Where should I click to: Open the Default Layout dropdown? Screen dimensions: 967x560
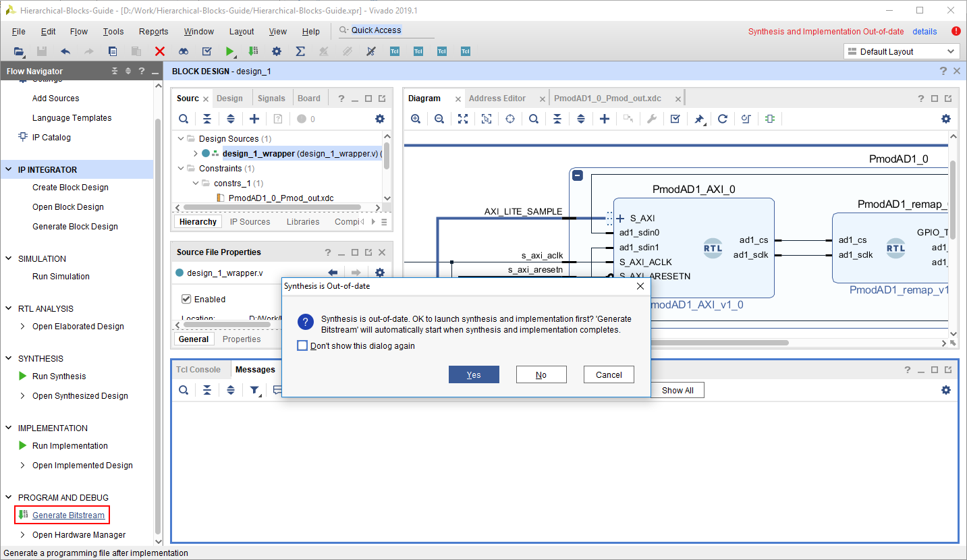tap(902, 52)
